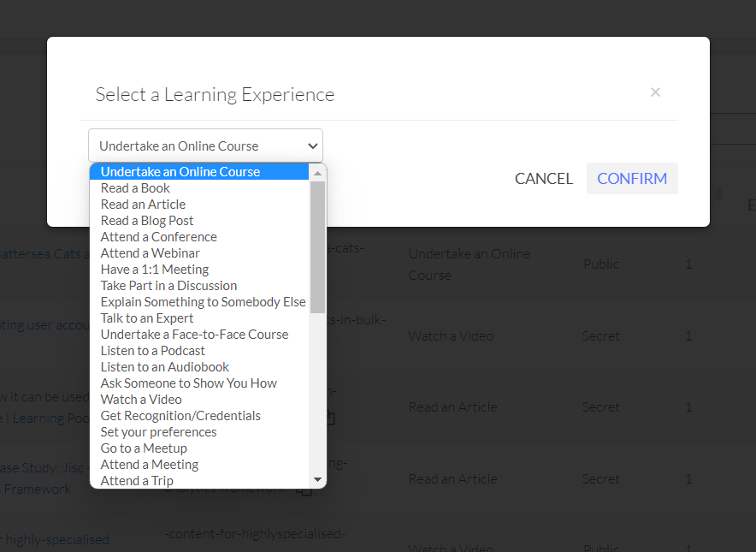Select "Attend a Trip" at the list bottom

[x=137, y=480]
